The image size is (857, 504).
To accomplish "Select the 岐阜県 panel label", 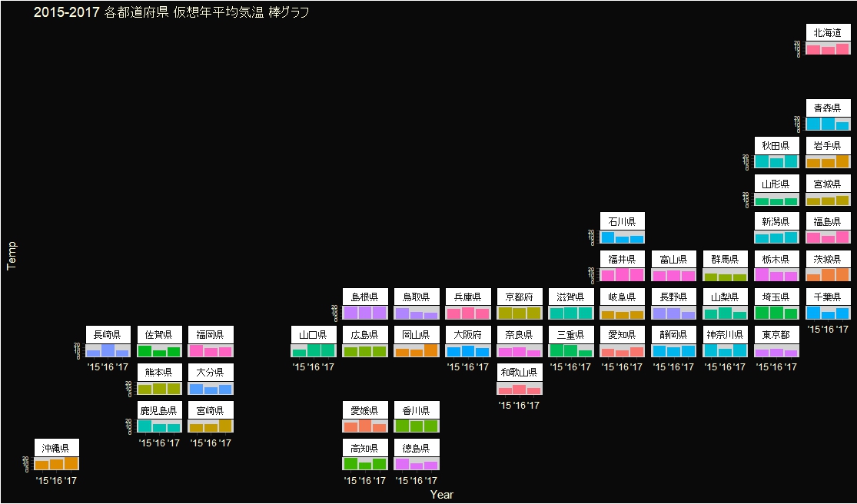I will click(x=623, y=297).
